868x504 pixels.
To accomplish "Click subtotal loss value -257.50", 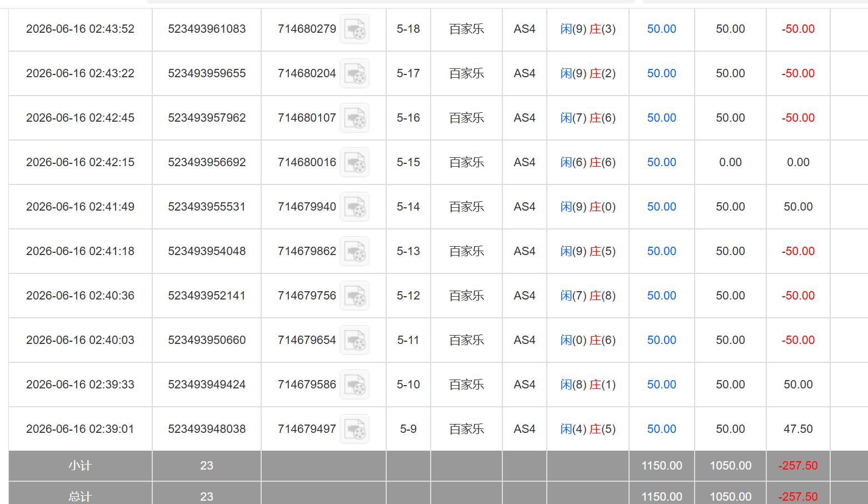I will (798, 466).
